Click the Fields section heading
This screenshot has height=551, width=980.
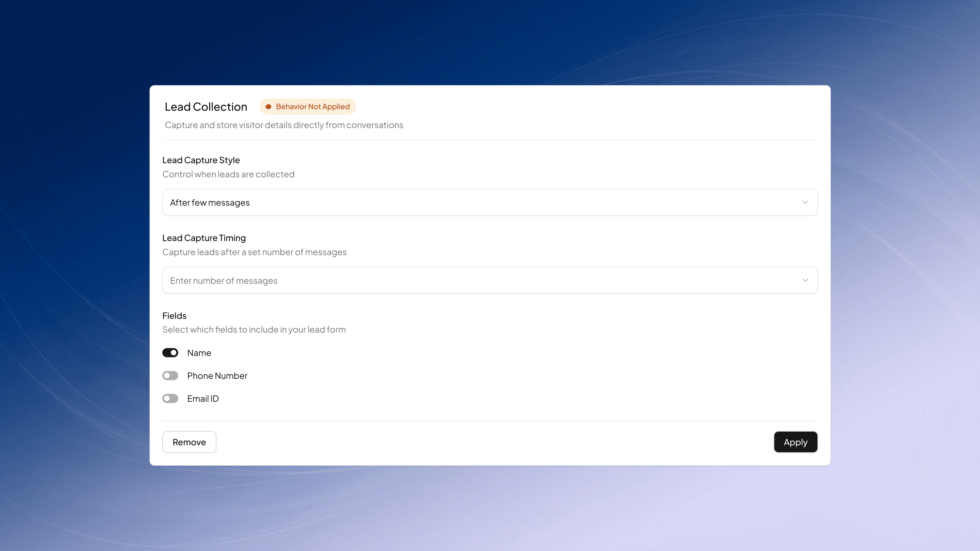tap(174, 316)
